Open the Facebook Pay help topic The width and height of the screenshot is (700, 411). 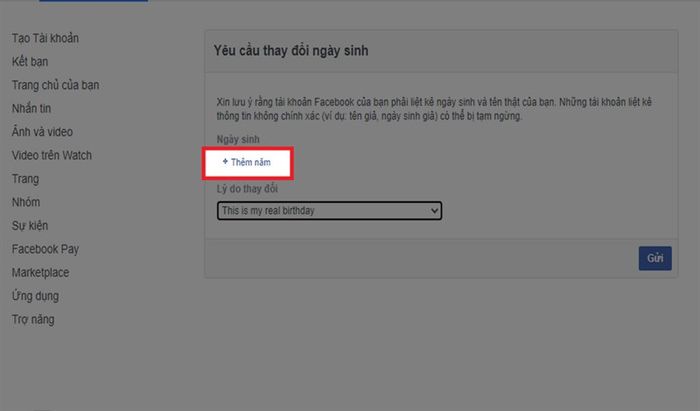click(46, 249)
